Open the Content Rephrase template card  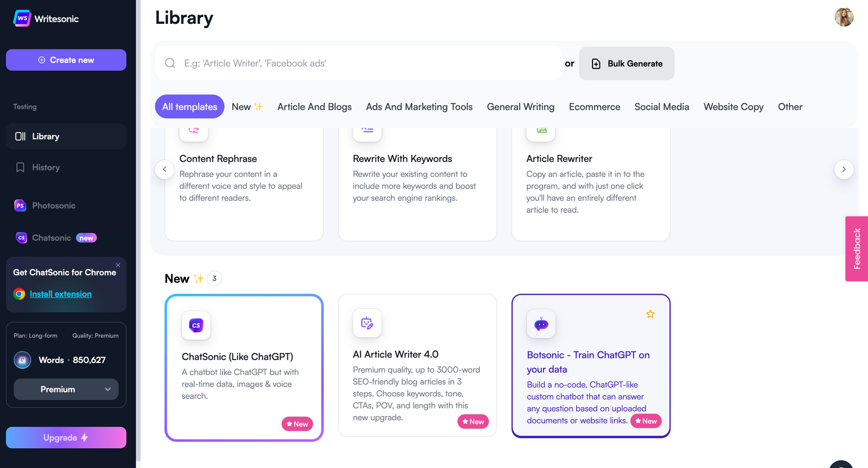click(x=244, y=184)
